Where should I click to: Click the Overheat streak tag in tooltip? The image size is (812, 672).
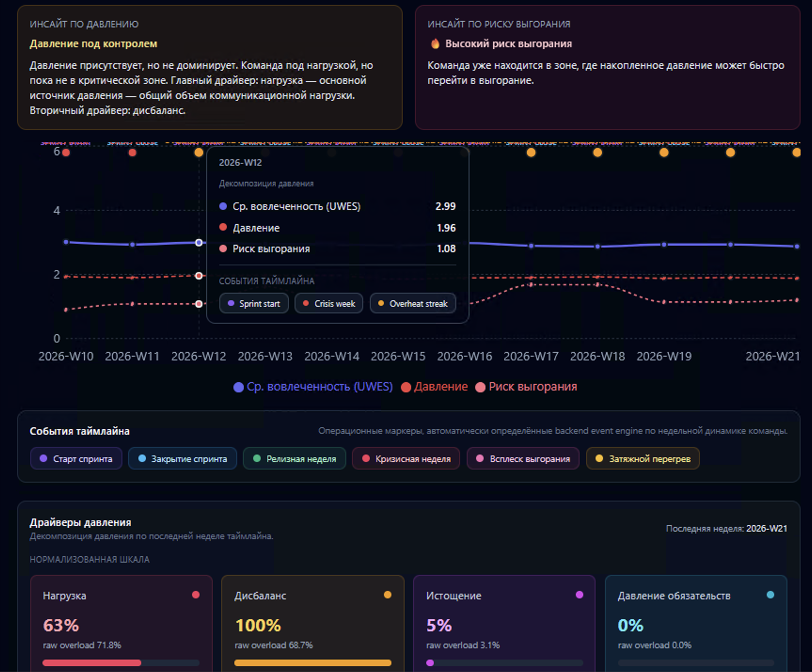pyautogui.click(x=413, y=304)
